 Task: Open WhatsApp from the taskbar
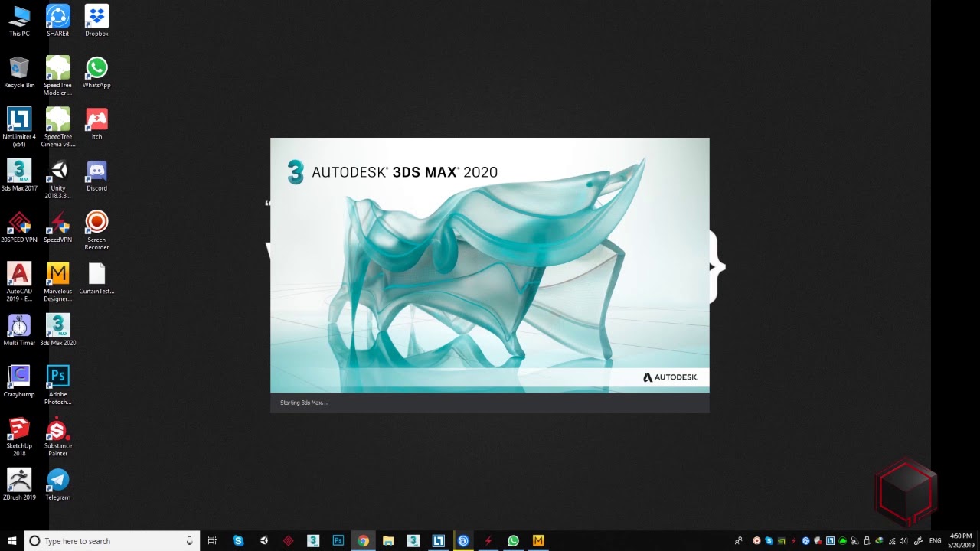point(513,540)
